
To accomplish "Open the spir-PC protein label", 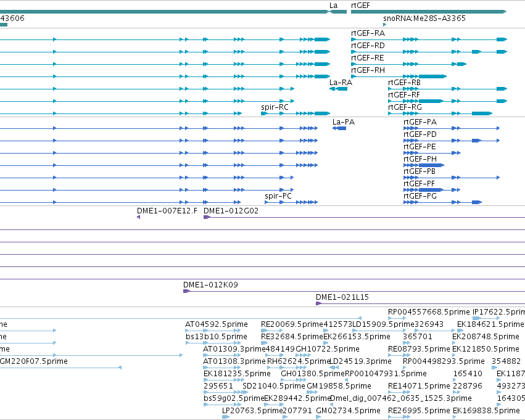I will tap(278, 197).
